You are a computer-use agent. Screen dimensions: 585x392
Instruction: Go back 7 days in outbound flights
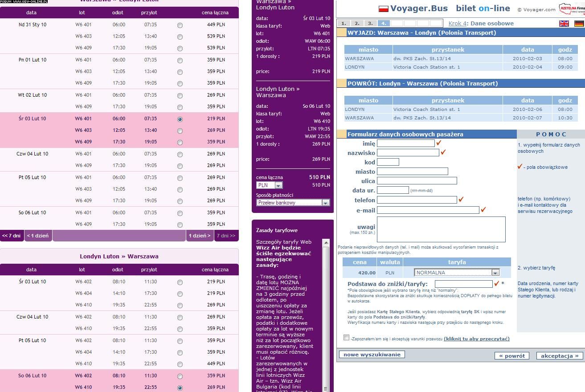[12, 236]
